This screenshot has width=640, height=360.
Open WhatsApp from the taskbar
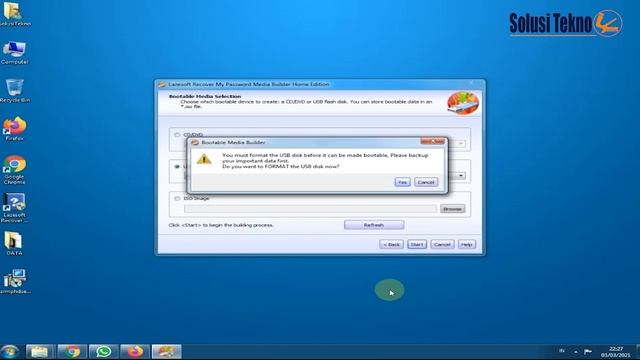click(x=104, y=351)
